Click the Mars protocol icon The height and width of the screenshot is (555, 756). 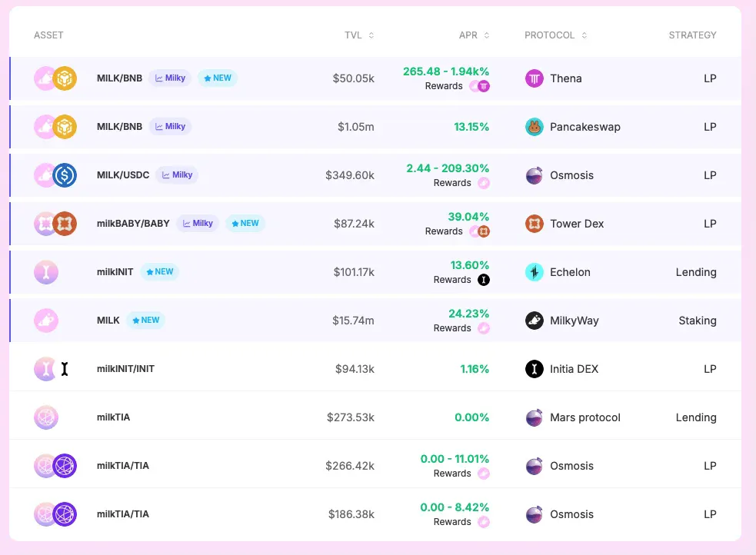(535, 417)
